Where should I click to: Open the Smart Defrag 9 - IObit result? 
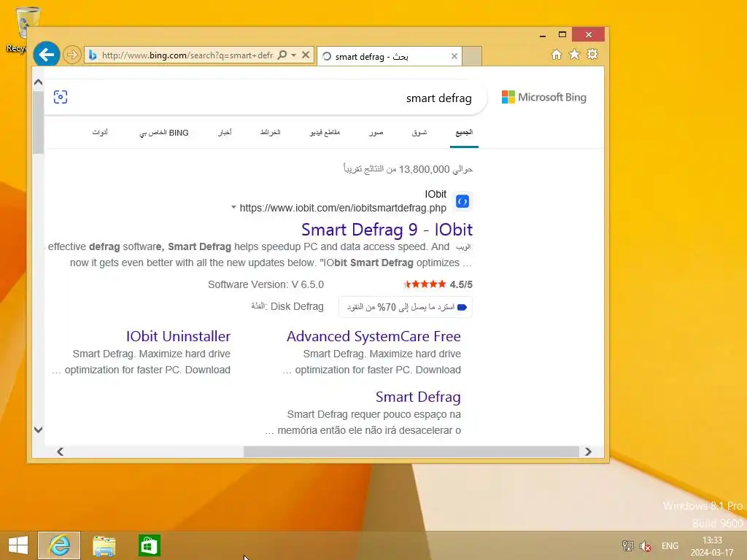coord(387,230)
